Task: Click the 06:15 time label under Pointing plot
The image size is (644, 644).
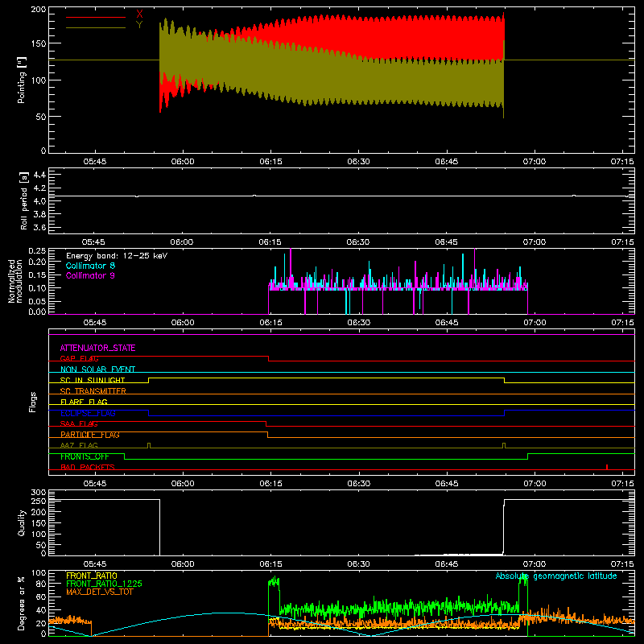Action: tap(270, 162)
